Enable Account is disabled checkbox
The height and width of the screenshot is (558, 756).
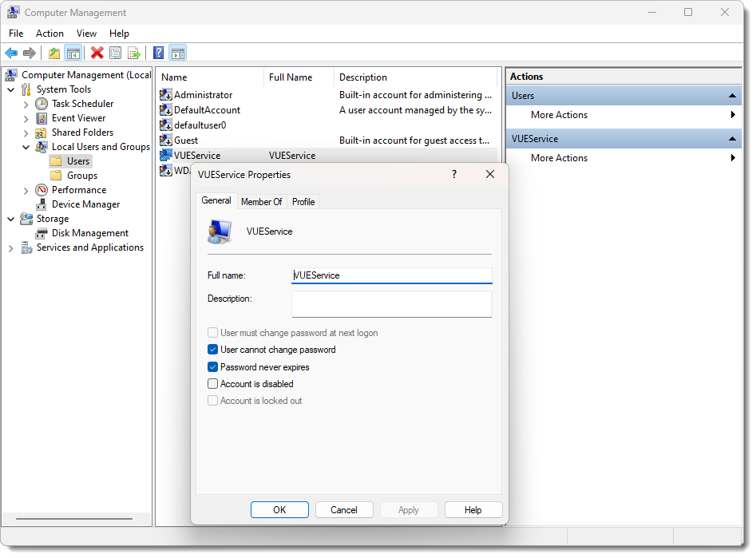click(212, 384)
